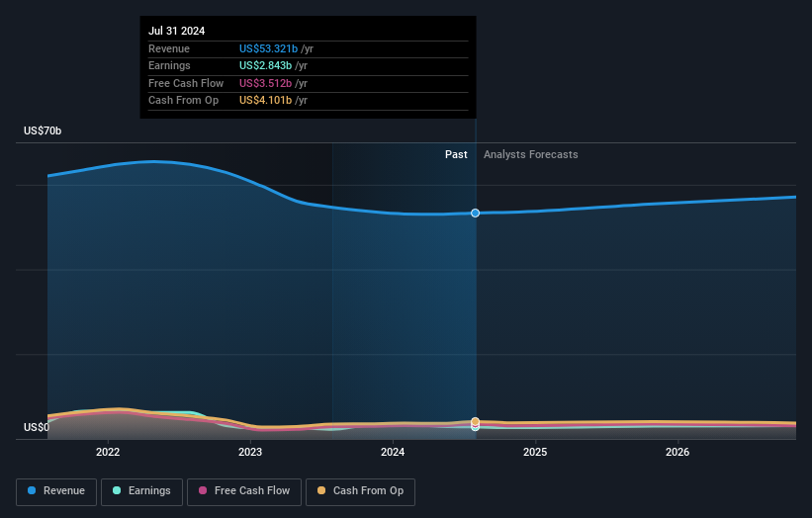Viewport: 812px width, 518px height.
Task: Click the Earnings row label in tooltip
Action: (x=169, y=65)
